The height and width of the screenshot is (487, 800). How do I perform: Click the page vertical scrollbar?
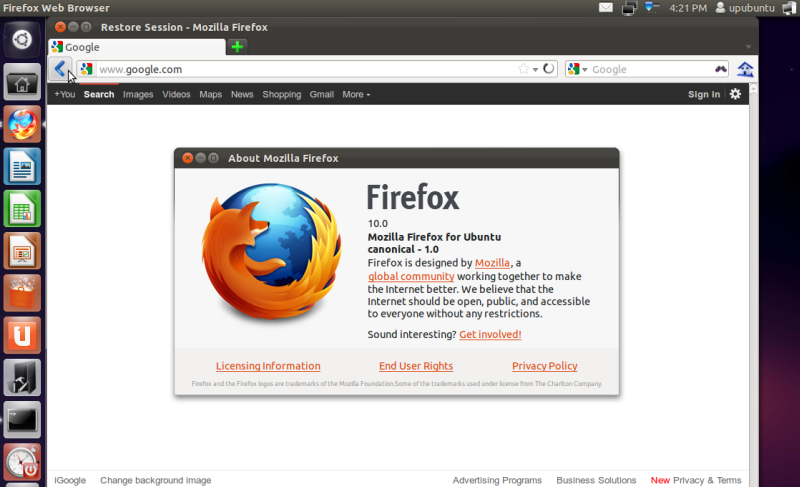tap(754, 286)
